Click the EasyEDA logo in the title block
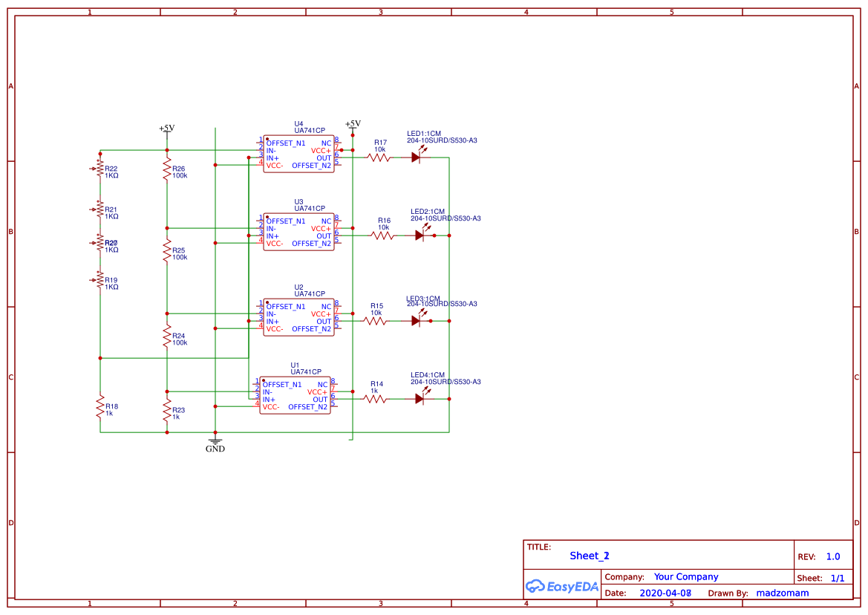 point(562,586)
